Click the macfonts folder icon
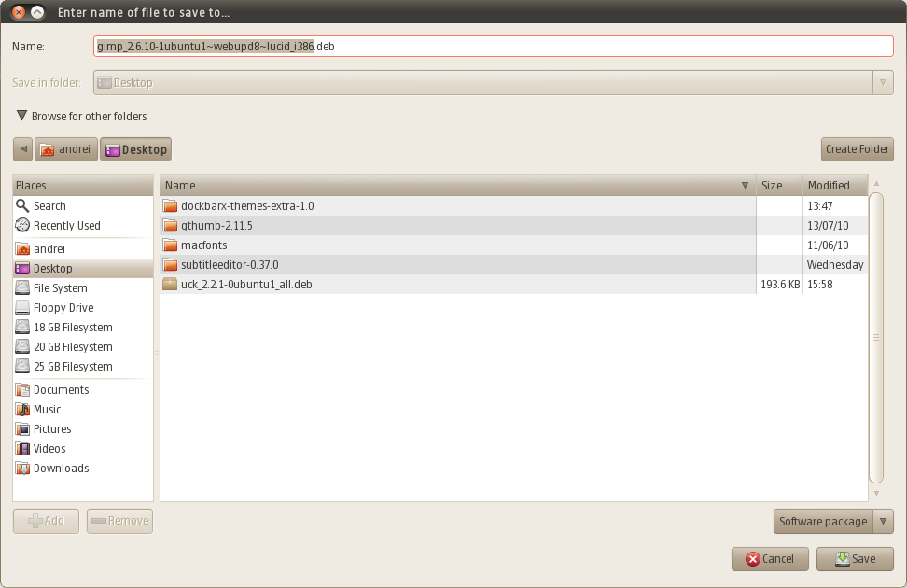907x588 pixels. tap(170, 245)
